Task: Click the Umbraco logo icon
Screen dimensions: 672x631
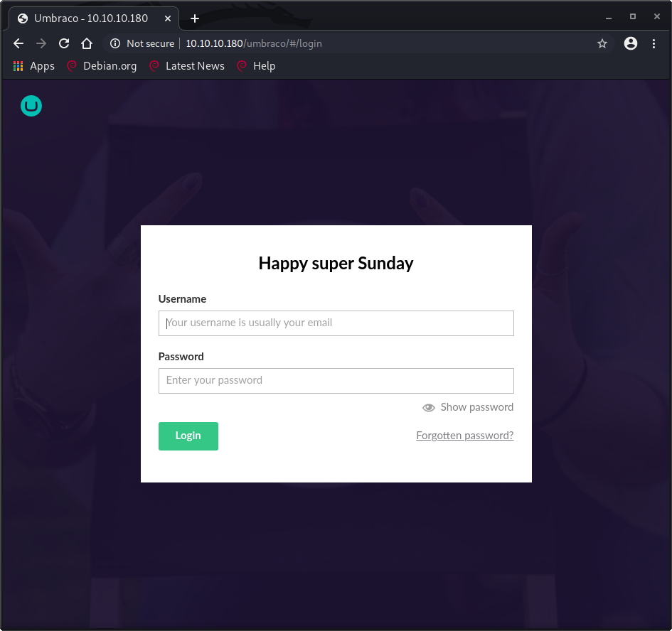Action: (31, 107)
